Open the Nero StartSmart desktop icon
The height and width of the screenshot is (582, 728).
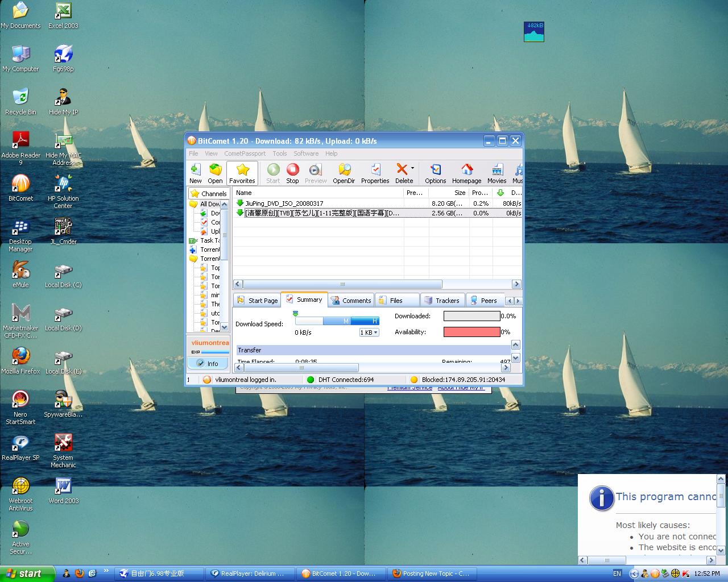point(20,408)
